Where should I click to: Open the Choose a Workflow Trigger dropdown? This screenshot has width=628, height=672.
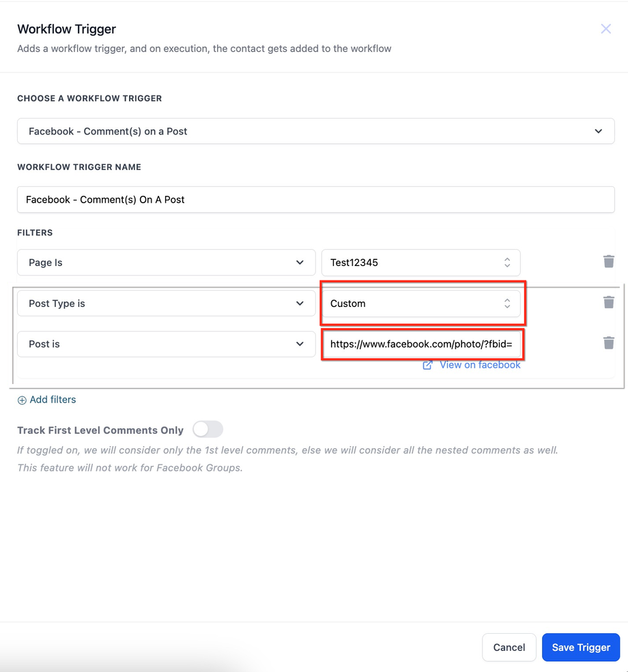point(316,131)
